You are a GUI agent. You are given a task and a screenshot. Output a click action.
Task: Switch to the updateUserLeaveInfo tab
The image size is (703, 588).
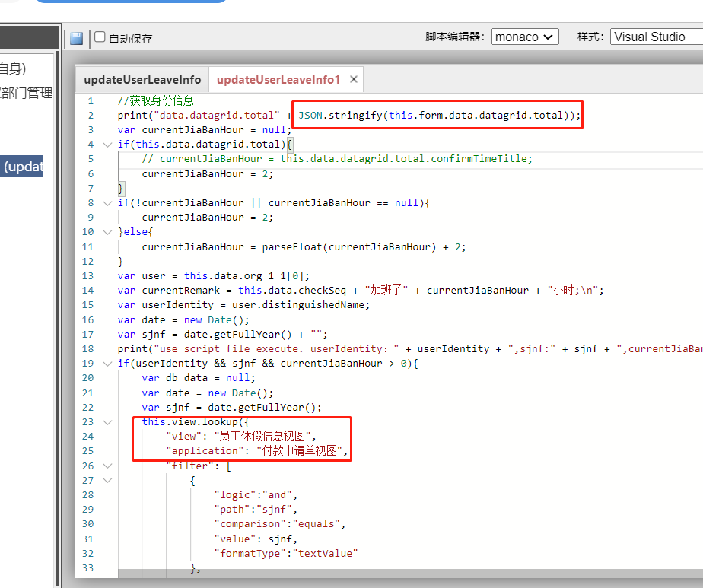(142, 80)
